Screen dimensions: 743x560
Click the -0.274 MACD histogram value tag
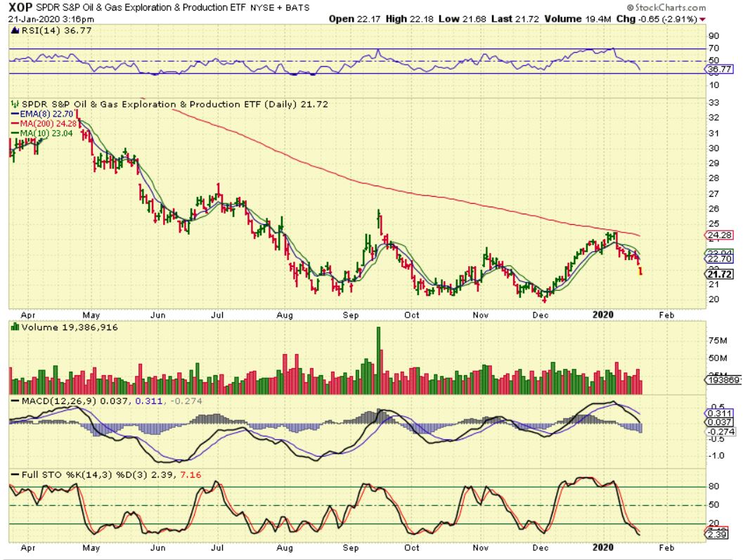[x=721, y=431]
